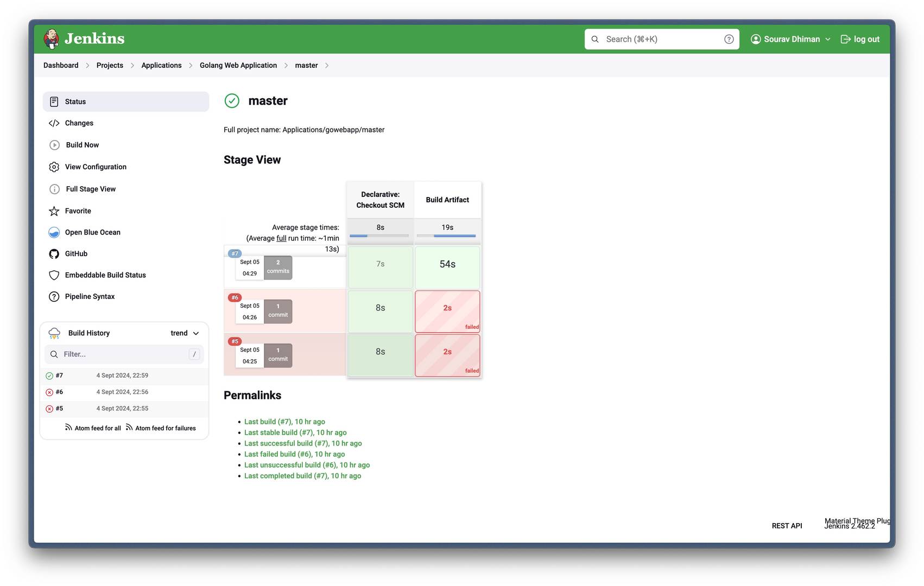Expand chevron after master breadcrumb
Screen dimensions: 924x586
point(327,65)
